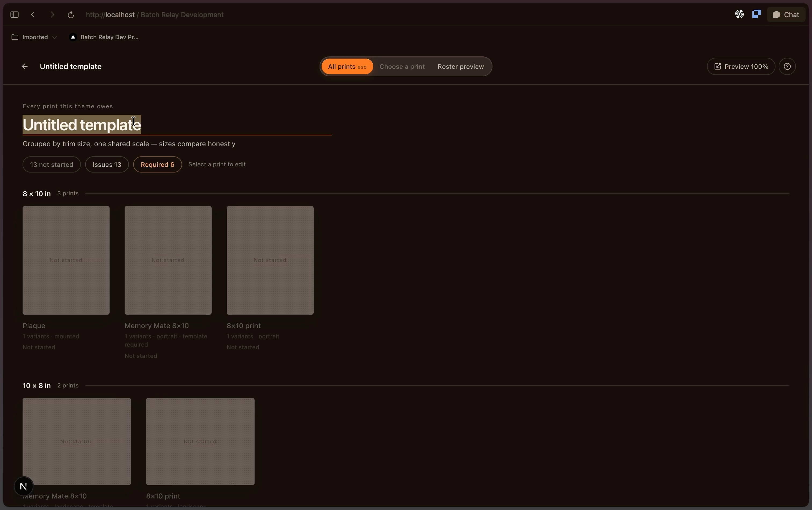This screenshot has height=510, width=812.
Task: Switch to Choose a print tab
Action: 402,66
